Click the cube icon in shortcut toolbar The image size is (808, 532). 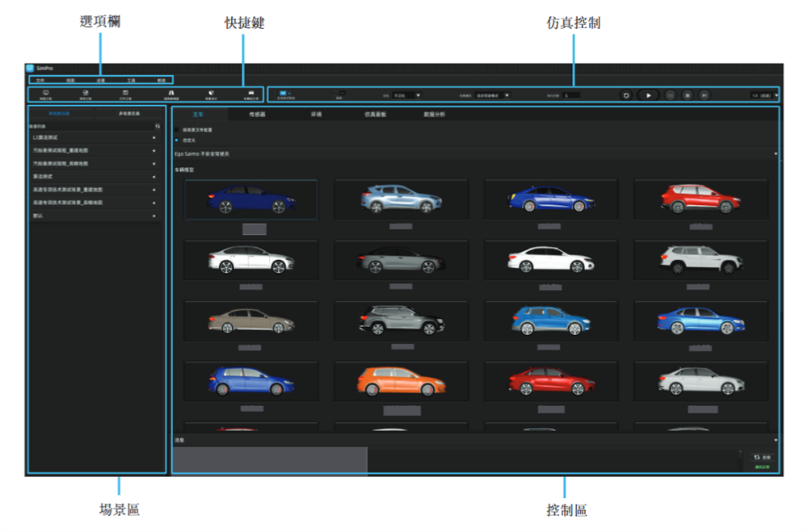tap(211, 94)
